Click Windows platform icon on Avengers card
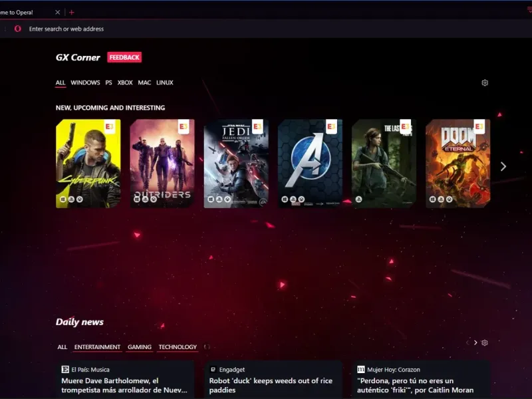This screenshot has width=532, height=399. tap(285, 199)
